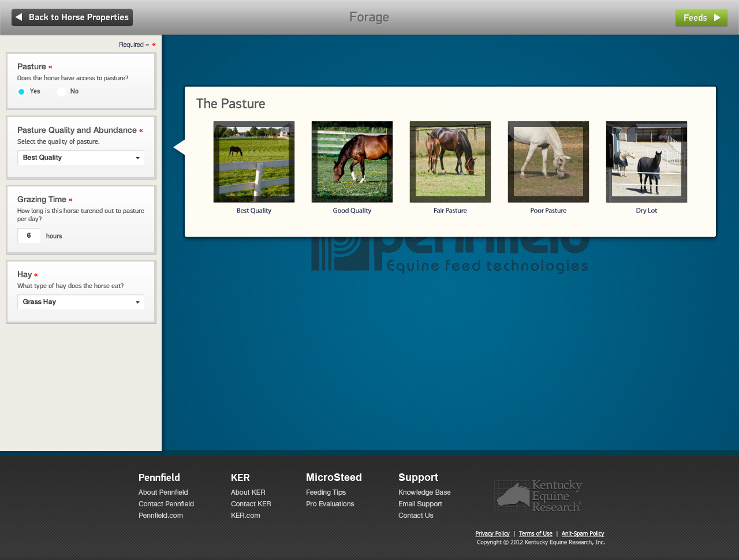Visit the Knowledge Base link
The width and height of the screenshot is (739, 560).
[x=424, y=492]
